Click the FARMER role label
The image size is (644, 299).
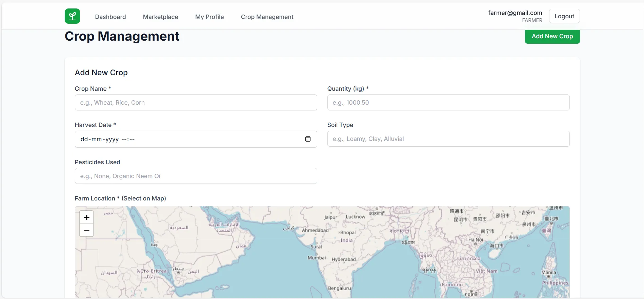click(532, 20)
